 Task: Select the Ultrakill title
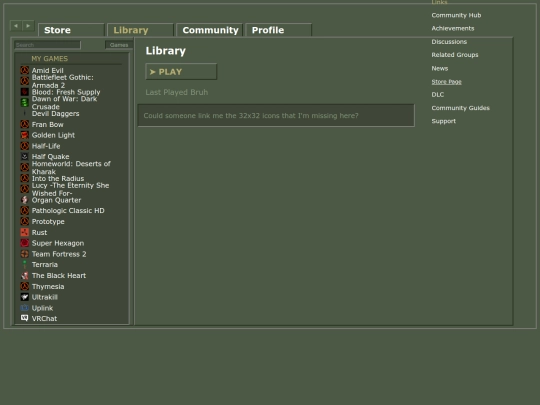(45, 297)
